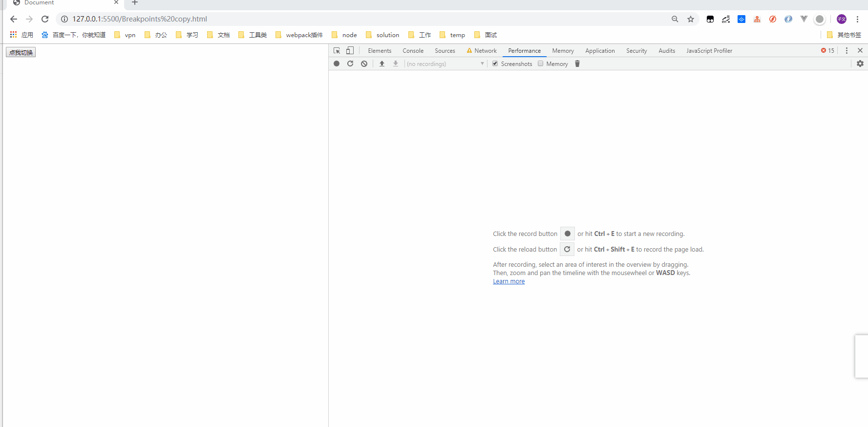The image size is (868, 427).
Task: Open the gray circle extension icon
Action: pos(820,19)
